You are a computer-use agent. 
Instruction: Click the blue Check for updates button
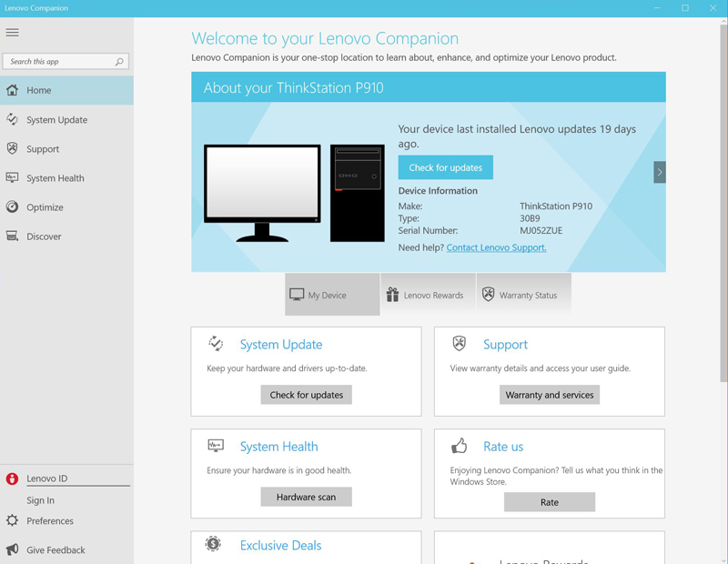(446, 167)
